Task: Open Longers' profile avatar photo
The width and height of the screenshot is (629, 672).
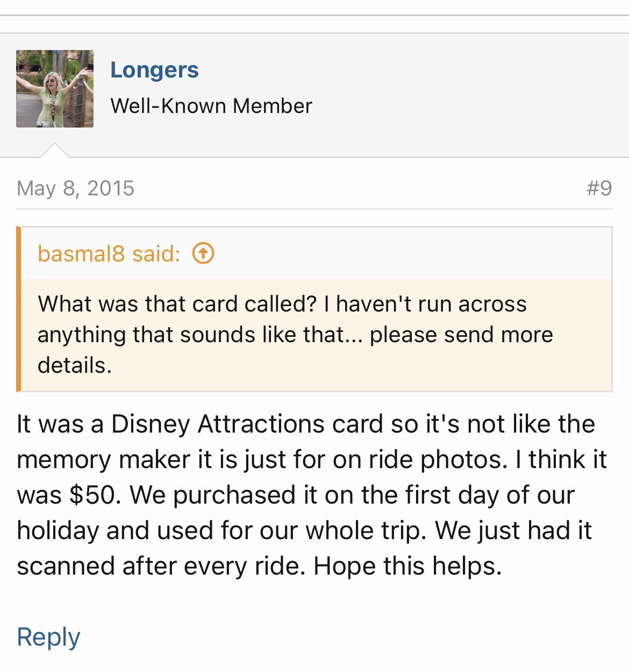Action: click(x=55, y=89)
